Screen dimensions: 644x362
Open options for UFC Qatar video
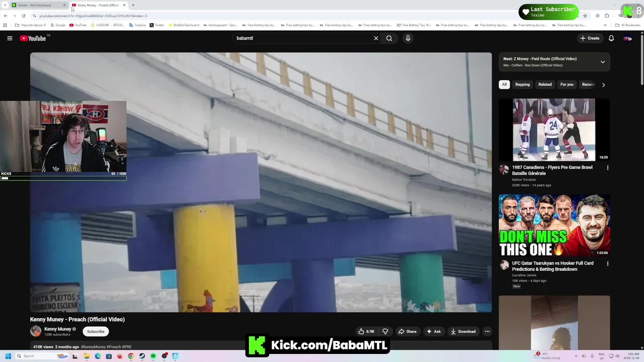point(607,263)
